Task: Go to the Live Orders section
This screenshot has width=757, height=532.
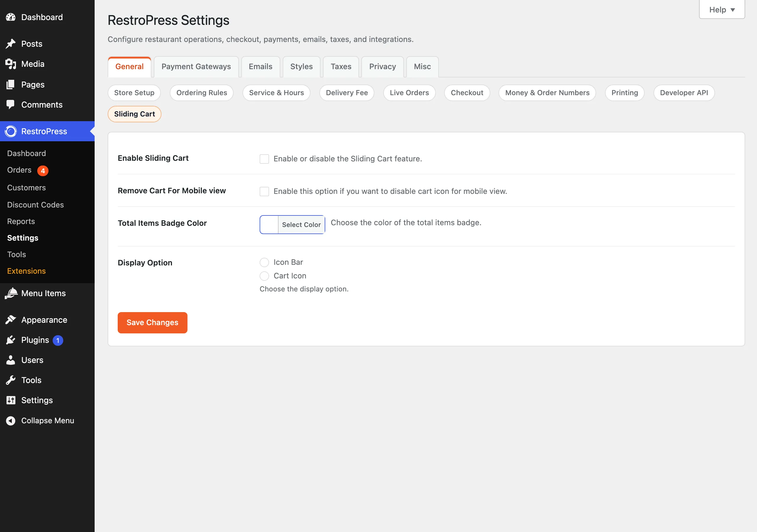Action: 409,93
